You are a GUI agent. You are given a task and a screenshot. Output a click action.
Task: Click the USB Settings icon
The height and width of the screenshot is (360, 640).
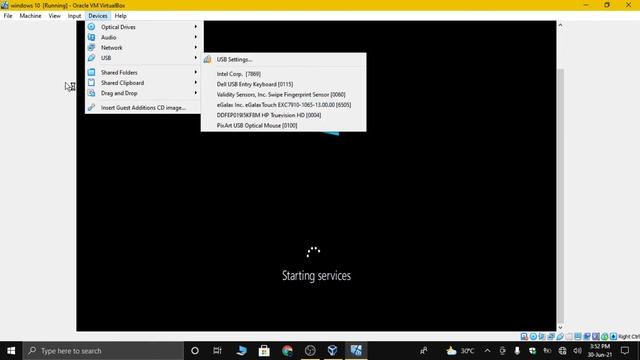(x=207, y=60)
